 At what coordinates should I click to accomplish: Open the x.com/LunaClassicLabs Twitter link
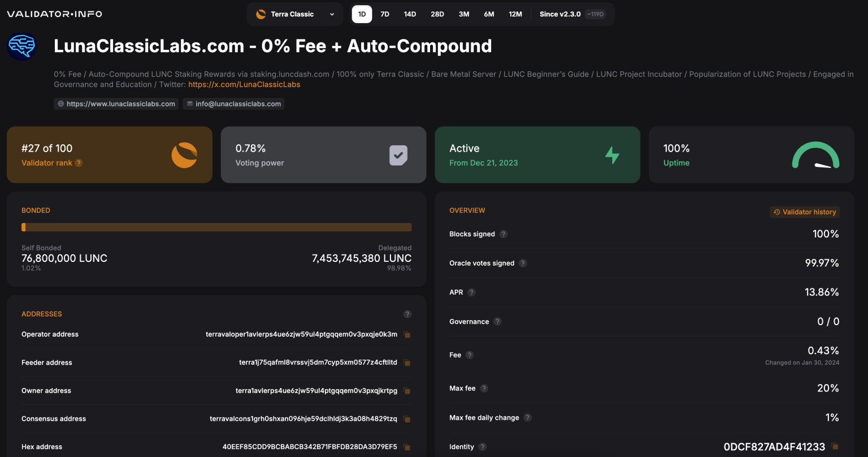244,84
